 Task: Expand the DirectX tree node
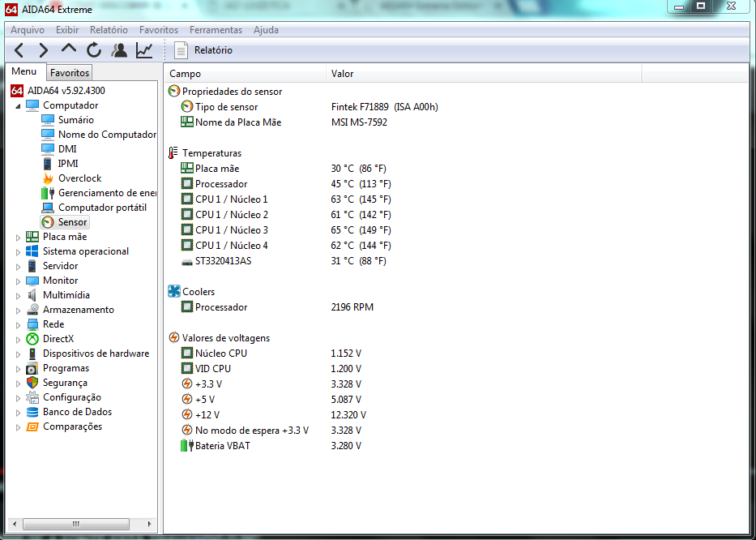pos(18,339)
